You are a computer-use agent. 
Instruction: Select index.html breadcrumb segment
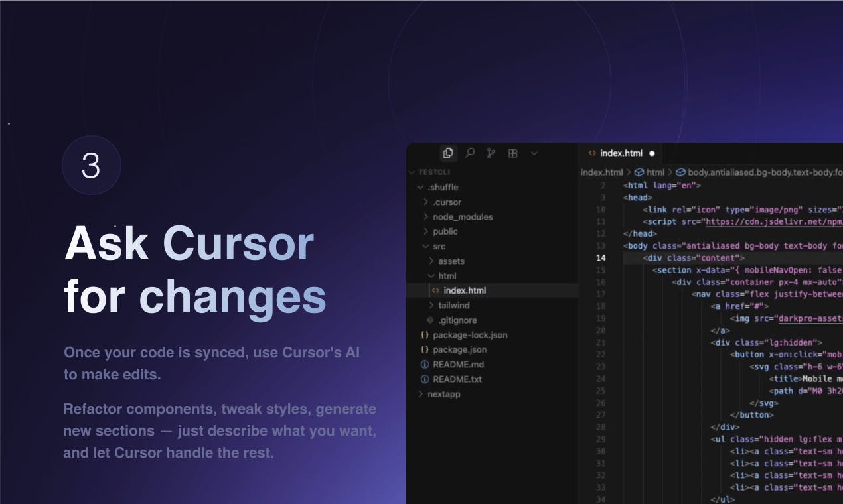601,172
